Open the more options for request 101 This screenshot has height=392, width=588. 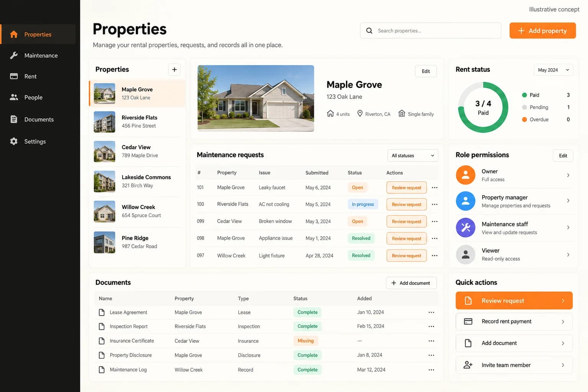coord(434,188)
